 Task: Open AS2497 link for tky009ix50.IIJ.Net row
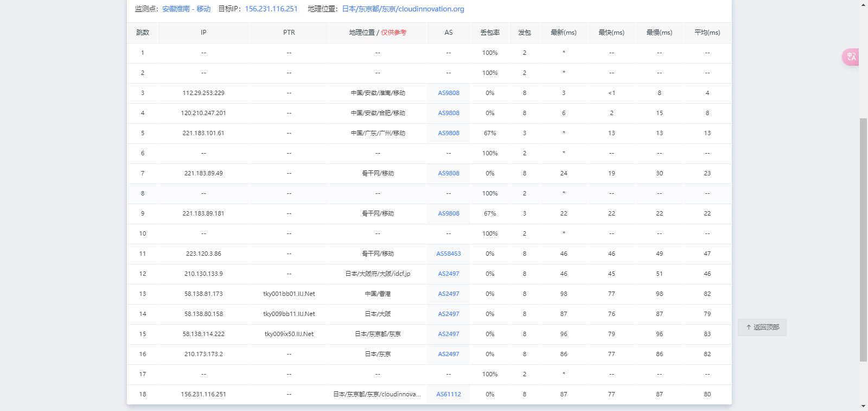pyautogui.click(x=448, y=334)
